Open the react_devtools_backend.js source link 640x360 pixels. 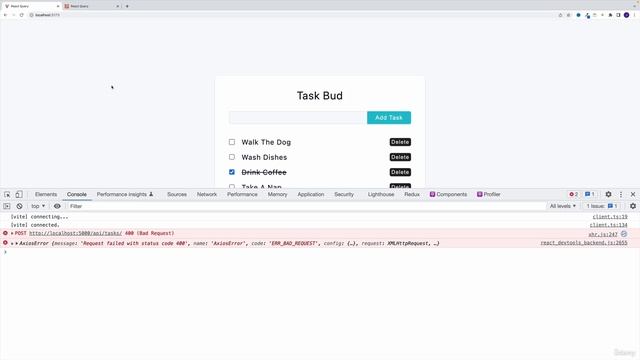pos(584,243)
